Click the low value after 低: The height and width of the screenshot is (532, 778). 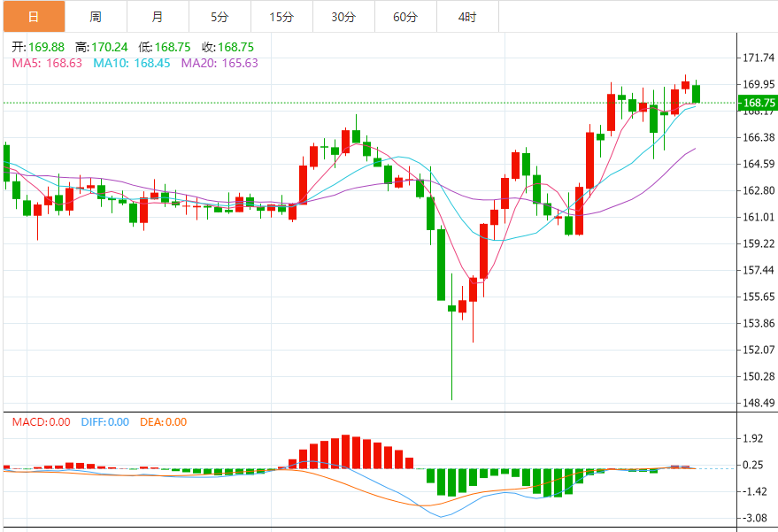pos(173,47)
